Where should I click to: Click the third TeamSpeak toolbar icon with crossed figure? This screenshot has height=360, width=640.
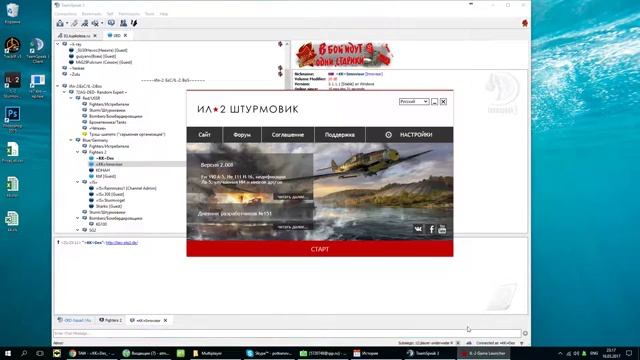click(x=84, y=23)
